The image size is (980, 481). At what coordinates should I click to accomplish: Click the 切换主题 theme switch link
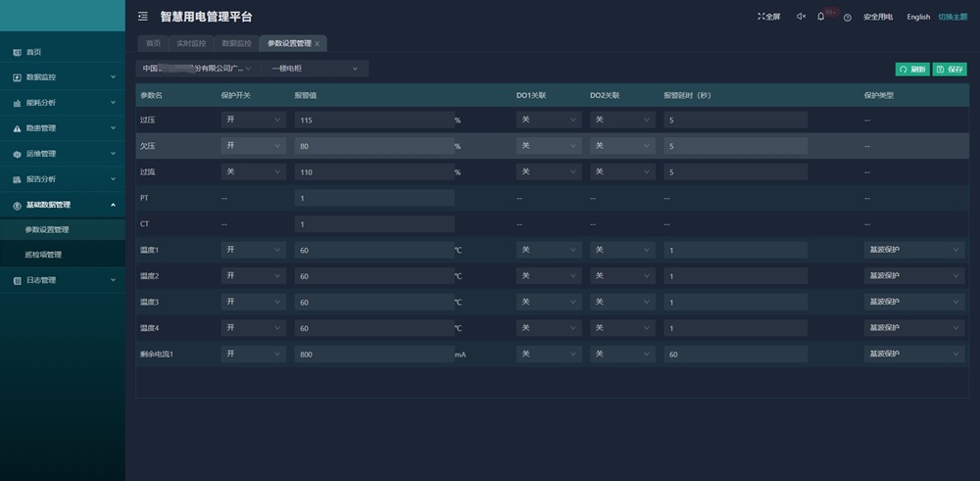click(952, 17)
